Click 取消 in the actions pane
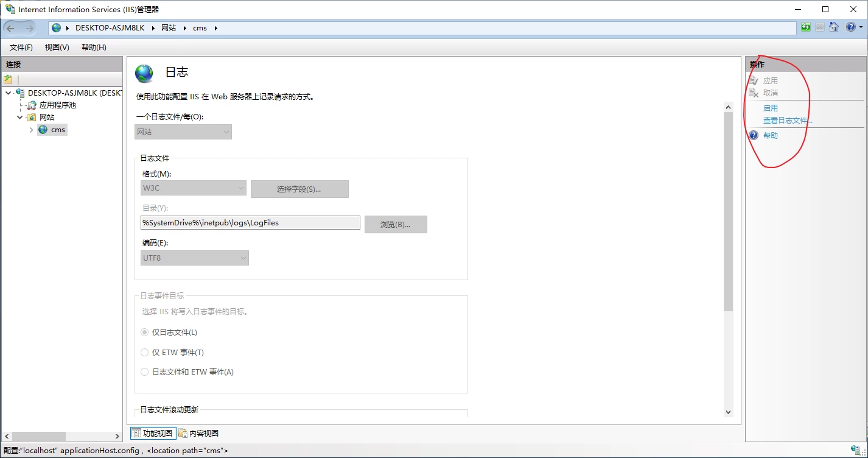This screenshot has height=458, width=868. tap(771, 93)
